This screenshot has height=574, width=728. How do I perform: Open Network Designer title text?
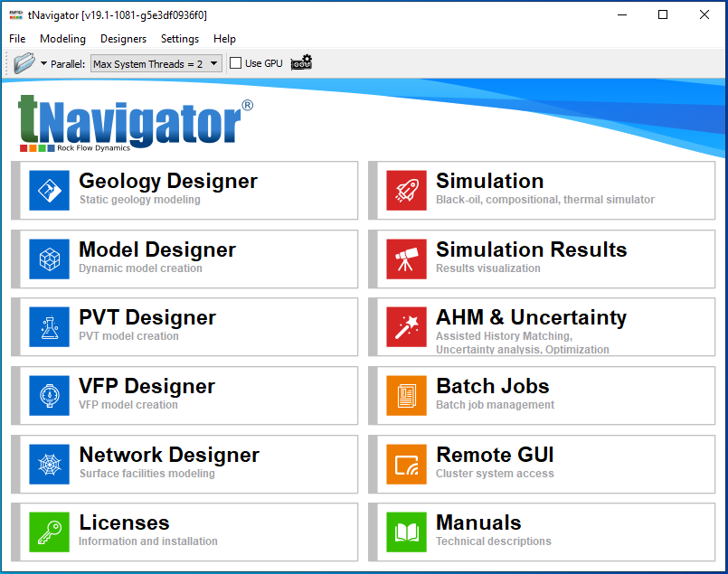pyautogui.click(x=169, y=455)
